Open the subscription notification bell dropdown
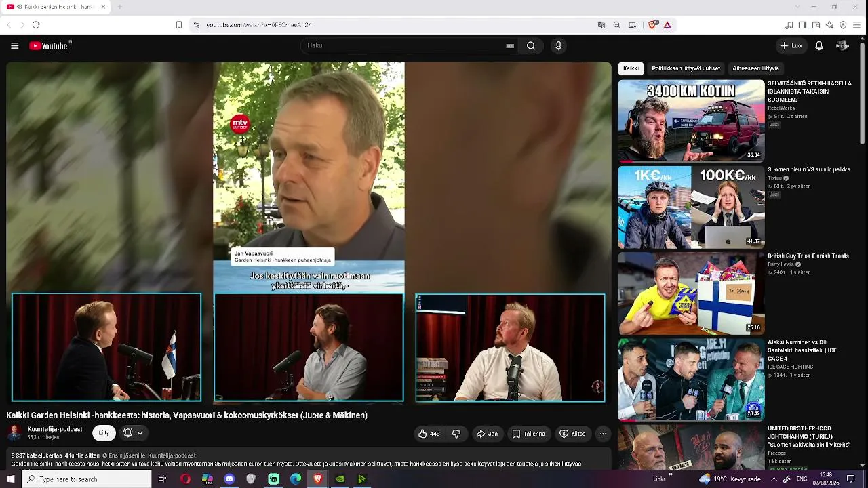 [x=133, y=433]
